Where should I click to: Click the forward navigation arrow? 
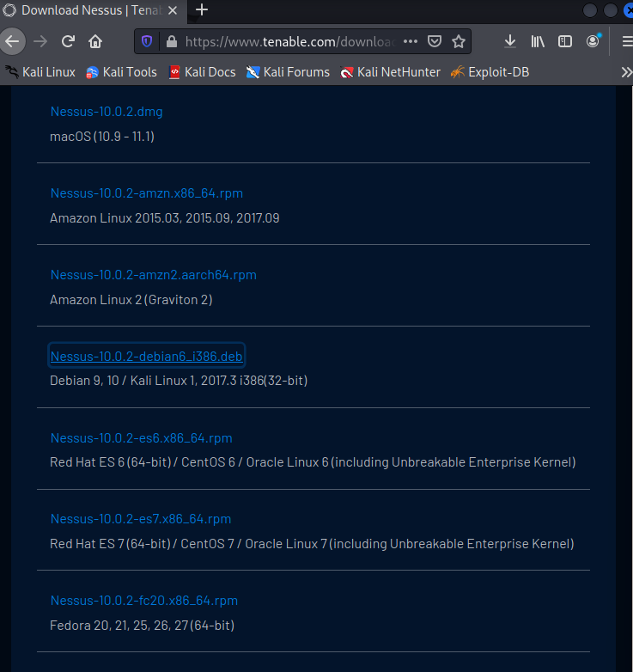coord(40,41)
